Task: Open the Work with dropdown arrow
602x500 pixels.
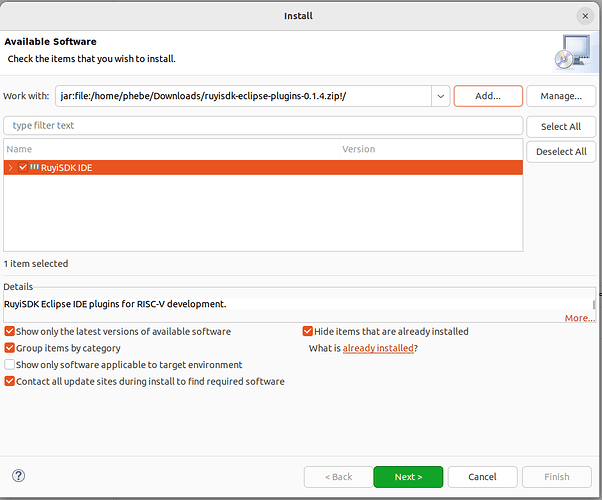Action: [440, 96]
